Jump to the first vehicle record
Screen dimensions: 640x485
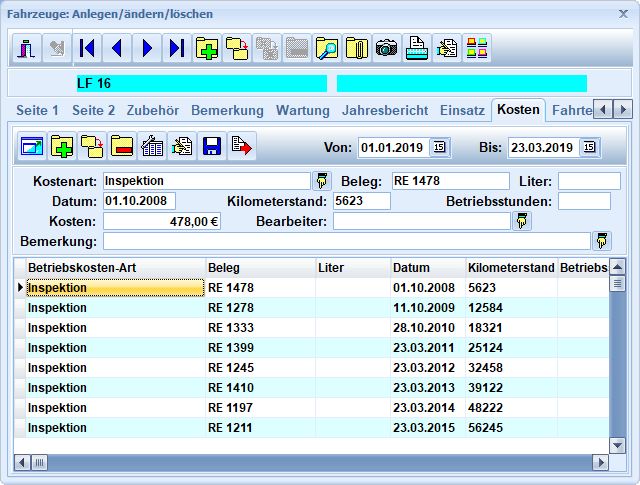87,49
